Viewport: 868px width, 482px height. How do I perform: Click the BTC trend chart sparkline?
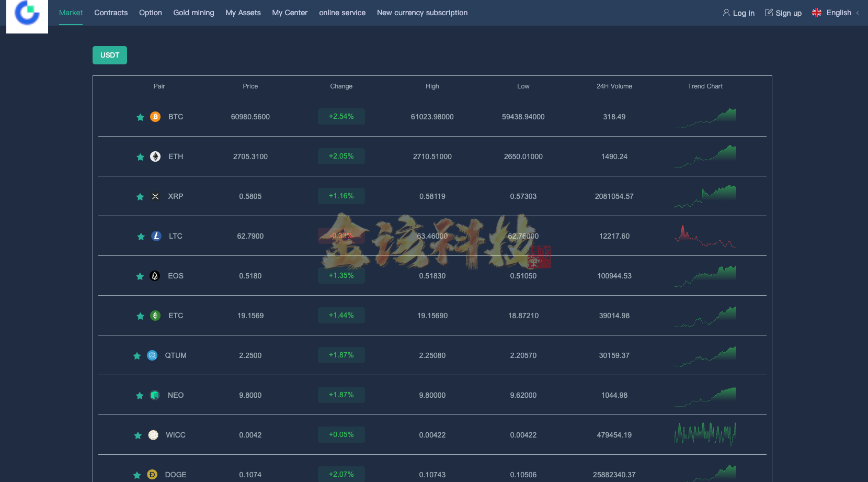click(705, 117)
